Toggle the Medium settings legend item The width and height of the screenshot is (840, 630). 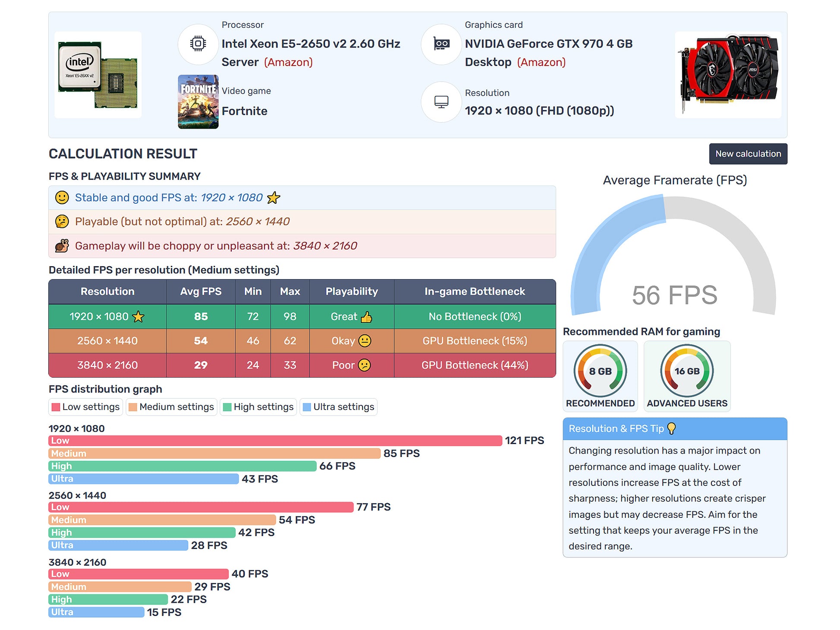(171, 407)
